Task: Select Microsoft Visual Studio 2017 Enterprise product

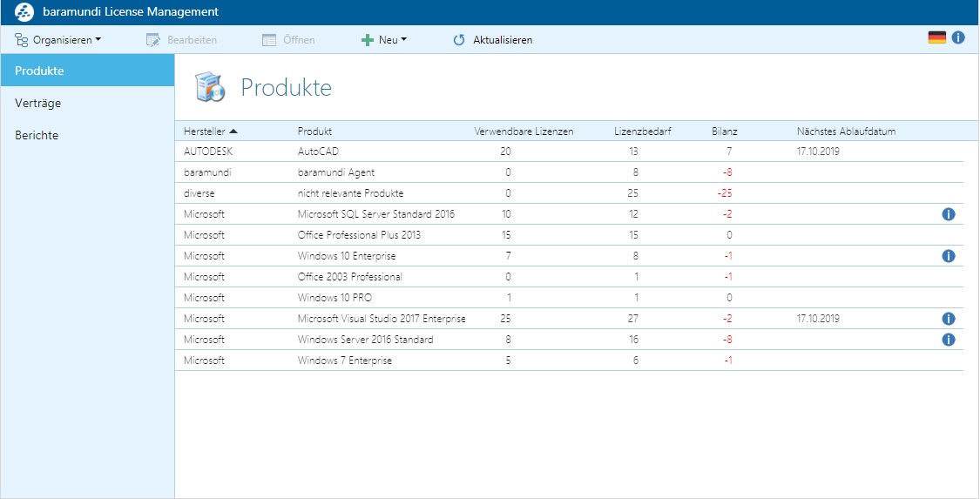Action: pyautogui.click(x=382, y=319)
